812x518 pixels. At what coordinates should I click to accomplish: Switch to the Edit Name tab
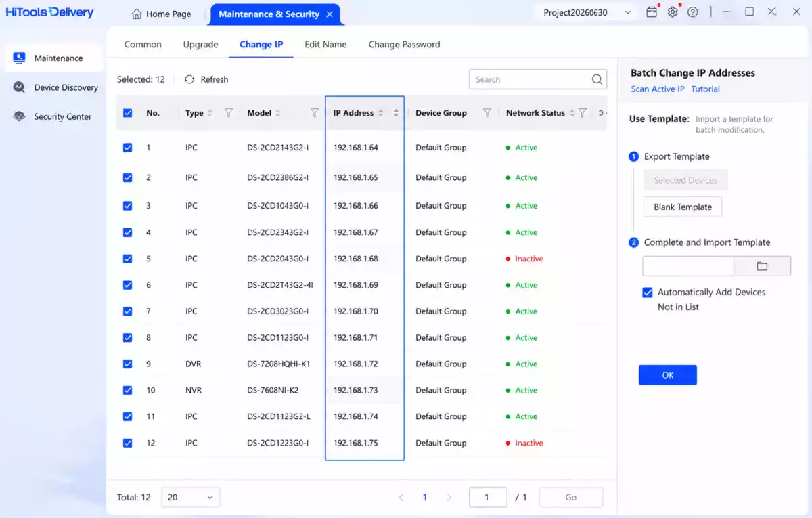[x=325, y=44]
